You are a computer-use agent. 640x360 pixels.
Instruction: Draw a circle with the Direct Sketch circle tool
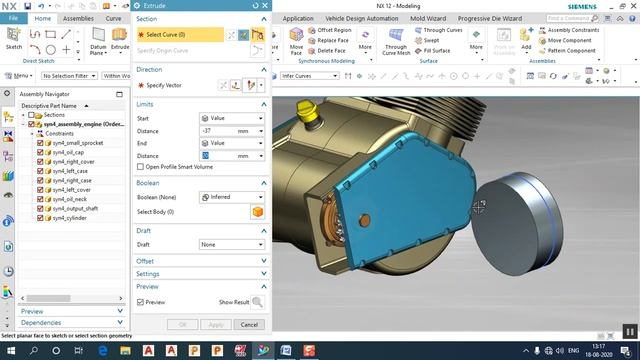[x=51, y=50]
